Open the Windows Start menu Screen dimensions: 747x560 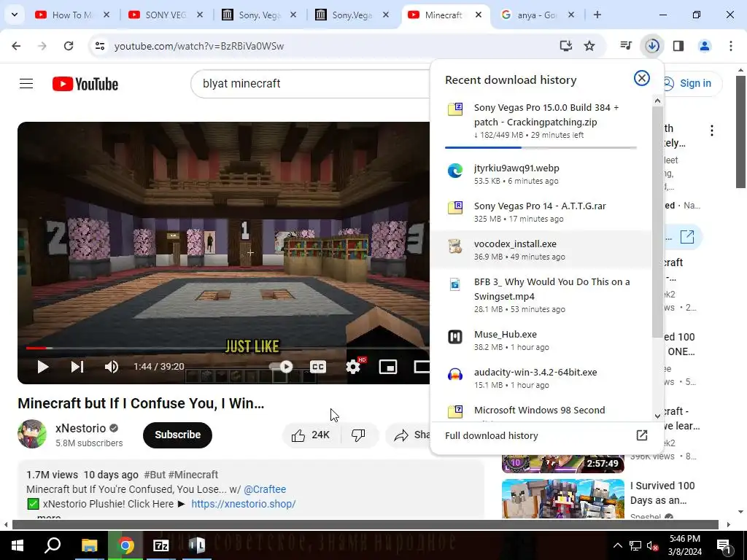click(x=18, y=545)
